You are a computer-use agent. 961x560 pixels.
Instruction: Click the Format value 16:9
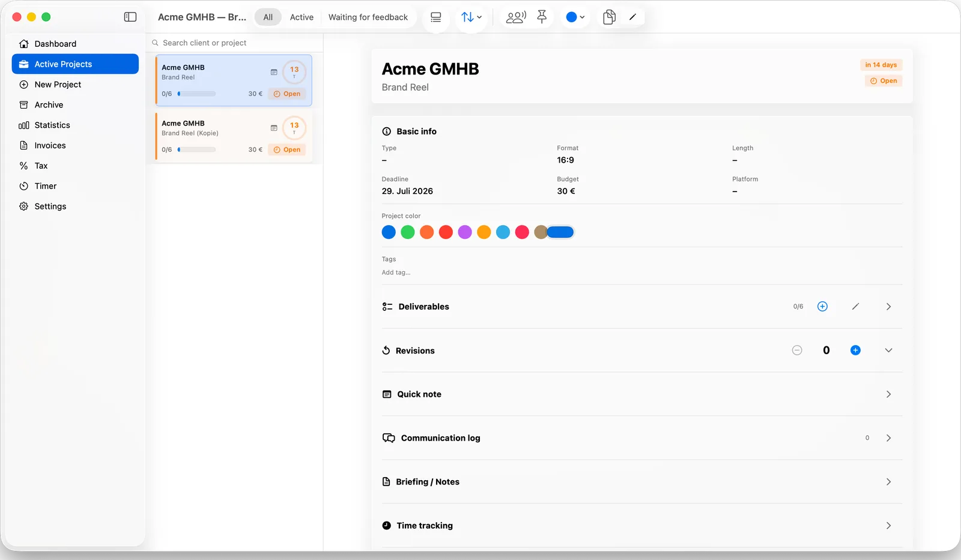click(x=565, y=160)
